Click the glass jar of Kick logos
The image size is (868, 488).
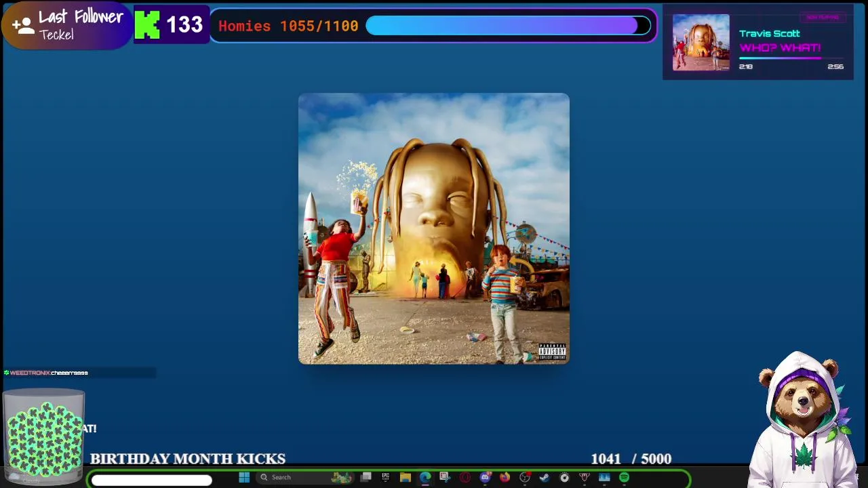point(43,436)
